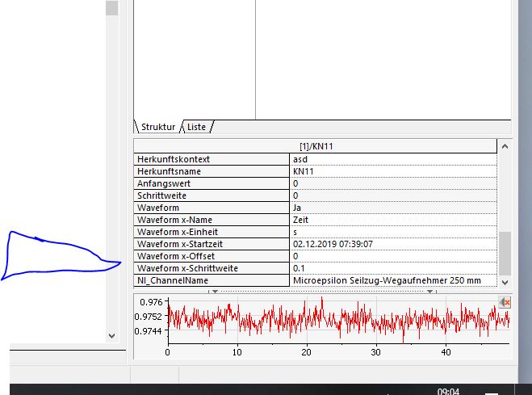Screen dimensions: 532x395
Task: Select the Herkunftsname property label
Action: click(212, 171)
